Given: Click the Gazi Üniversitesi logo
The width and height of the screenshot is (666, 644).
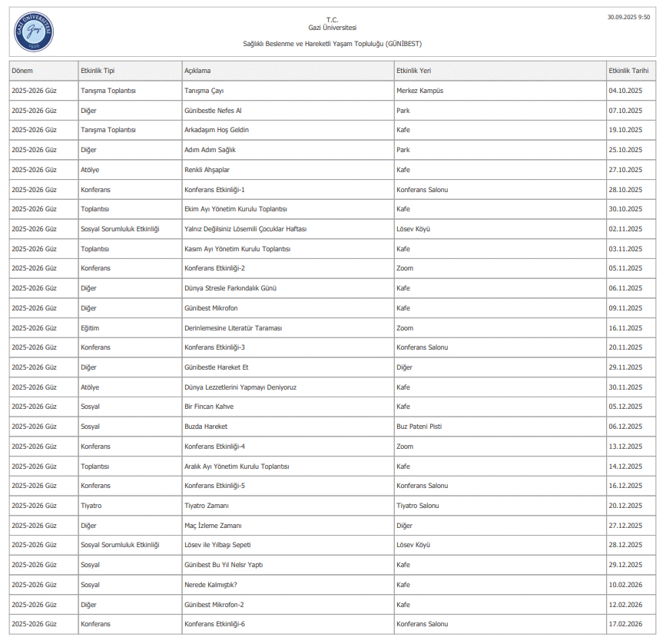Looking at the screenshot, I should pyautogui.click(x=34, y=32).
